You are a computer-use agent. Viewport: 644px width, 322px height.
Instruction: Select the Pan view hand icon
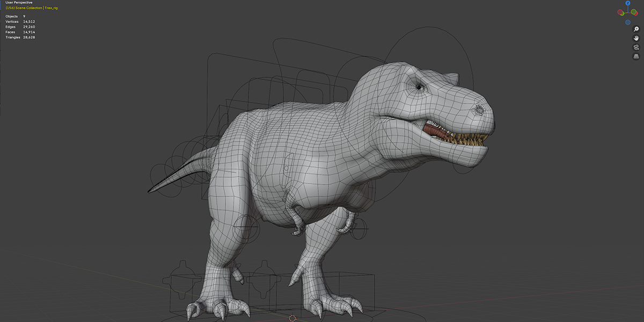(x=636, y=38)
